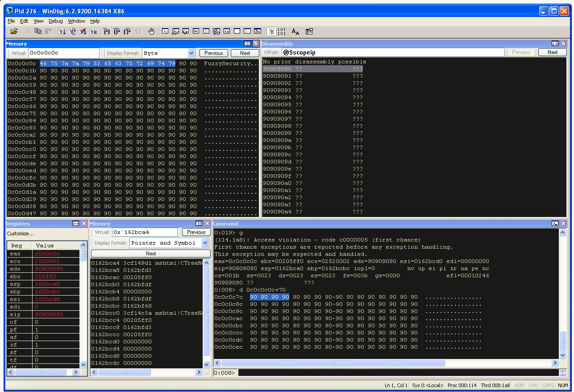The height and width of the screenshot is (392, 574).
Task: Click the Step Into braces icon
Action: tap(107, 31)
